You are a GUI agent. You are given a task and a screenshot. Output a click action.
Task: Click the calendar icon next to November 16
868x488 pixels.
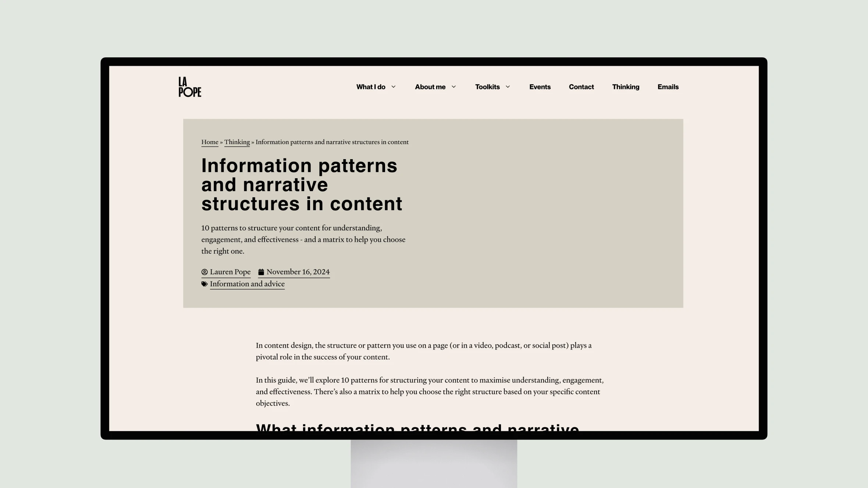point(260,272)
